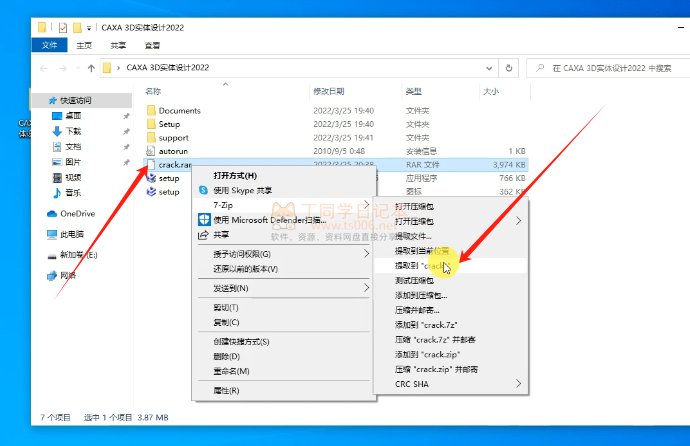Open the recent locations dropdown arrow
The height and width of the screenshot is (446, 690).
(x=77, y=68)
